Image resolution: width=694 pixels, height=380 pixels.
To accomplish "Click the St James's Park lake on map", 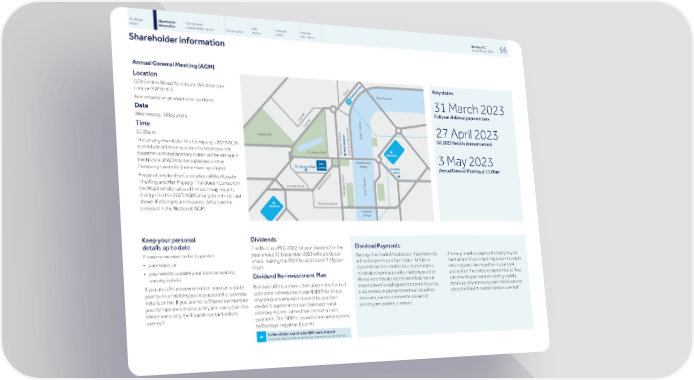I will (x=310, y=143).
